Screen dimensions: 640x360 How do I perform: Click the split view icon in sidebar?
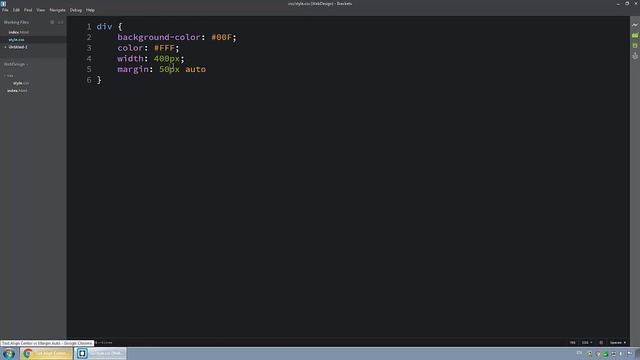click(60, 22)
